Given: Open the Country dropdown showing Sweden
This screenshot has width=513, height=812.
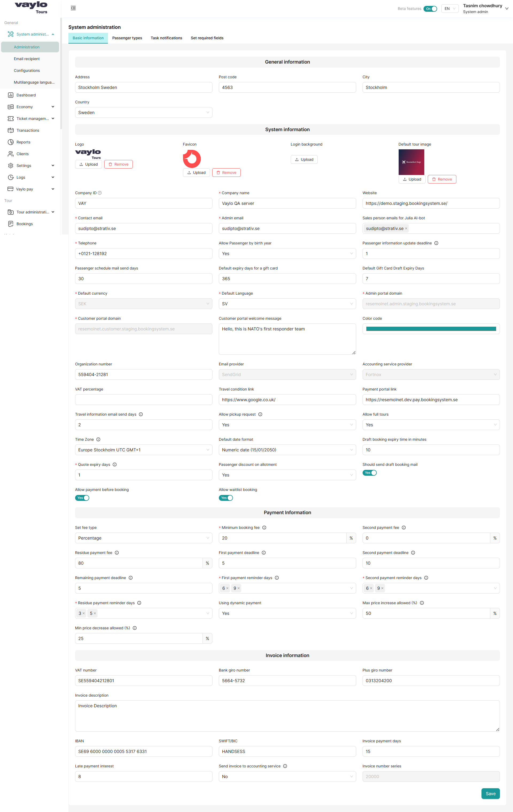Looking at the screenshot, I should coord(143,113).
